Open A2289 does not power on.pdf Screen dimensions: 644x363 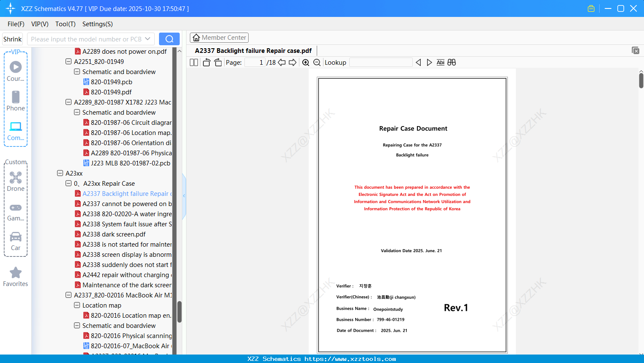[121, 51]
